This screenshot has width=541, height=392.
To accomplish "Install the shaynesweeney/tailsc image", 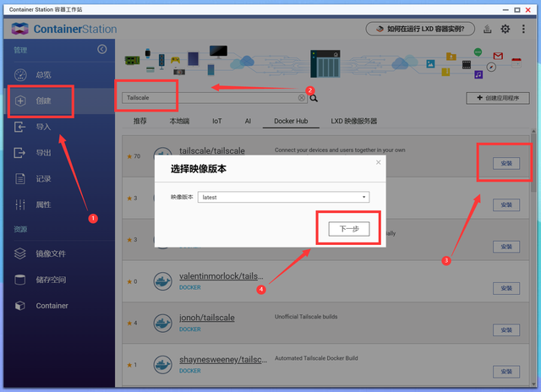I will pos(506,372).
